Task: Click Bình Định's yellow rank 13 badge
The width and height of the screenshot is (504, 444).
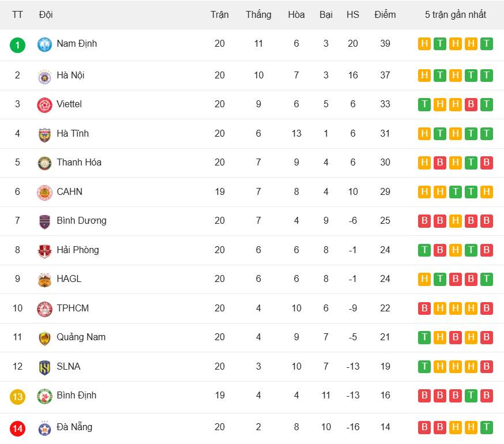Action: (18, 396)
